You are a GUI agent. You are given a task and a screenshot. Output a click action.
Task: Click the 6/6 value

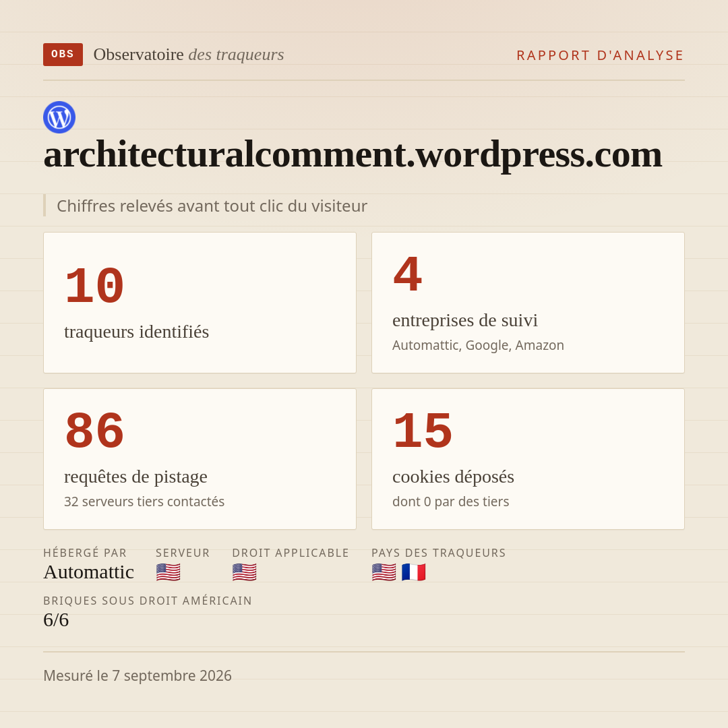pyautogui.click(x=56, y=620)
